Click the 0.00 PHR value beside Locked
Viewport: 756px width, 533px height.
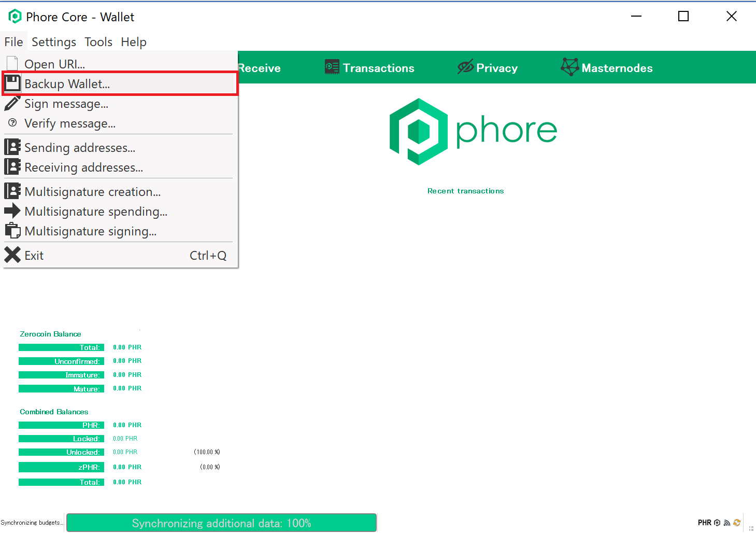125,439
